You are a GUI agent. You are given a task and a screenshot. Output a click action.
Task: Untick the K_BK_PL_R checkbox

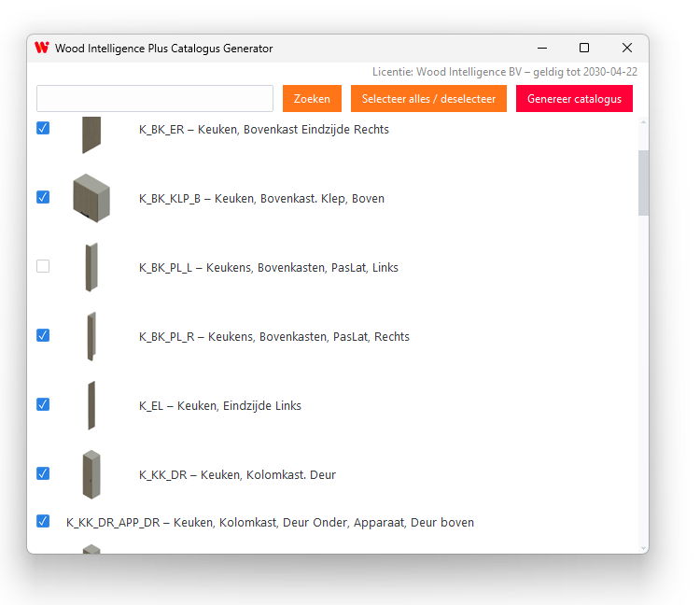click(x=43, y=335)
